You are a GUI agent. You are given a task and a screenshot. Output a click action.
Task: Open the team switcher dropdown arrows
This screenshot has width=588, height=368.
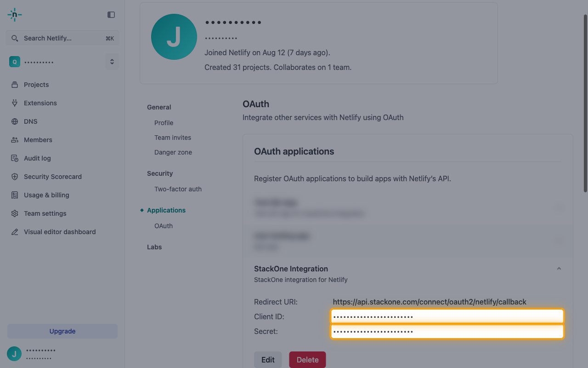[x=112, y=62]
